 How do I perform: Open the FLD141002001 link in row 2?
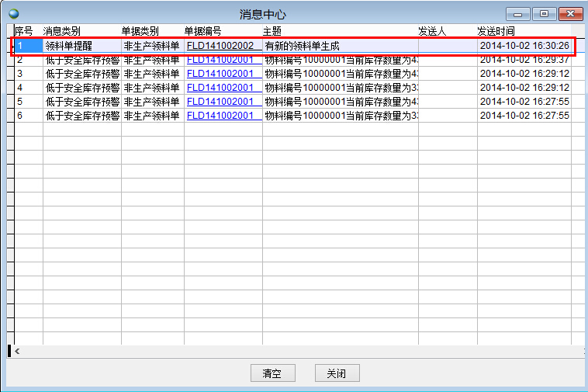pyautogui.click(x=220, y=60)
